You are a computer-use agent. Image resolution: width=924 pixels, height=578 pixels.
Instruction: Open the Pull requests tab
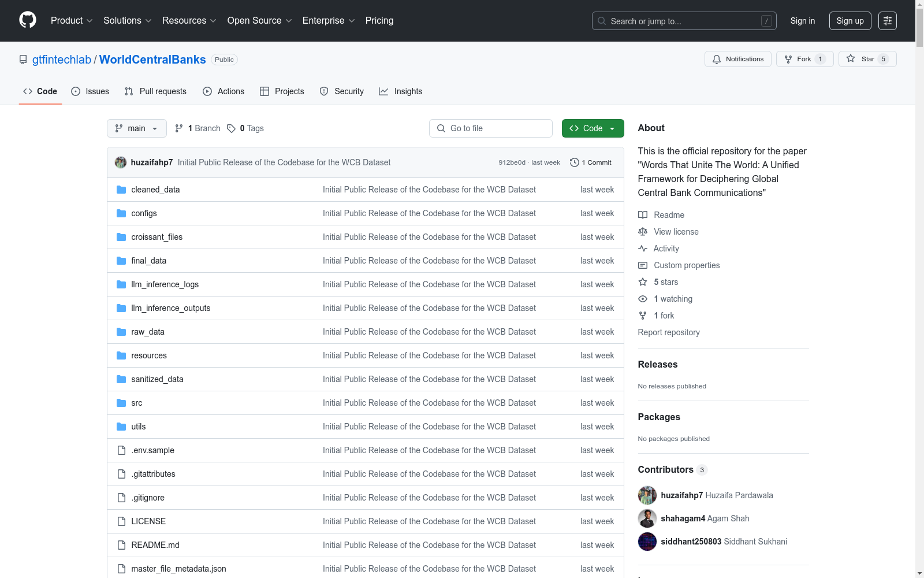(x=155, y=91)
